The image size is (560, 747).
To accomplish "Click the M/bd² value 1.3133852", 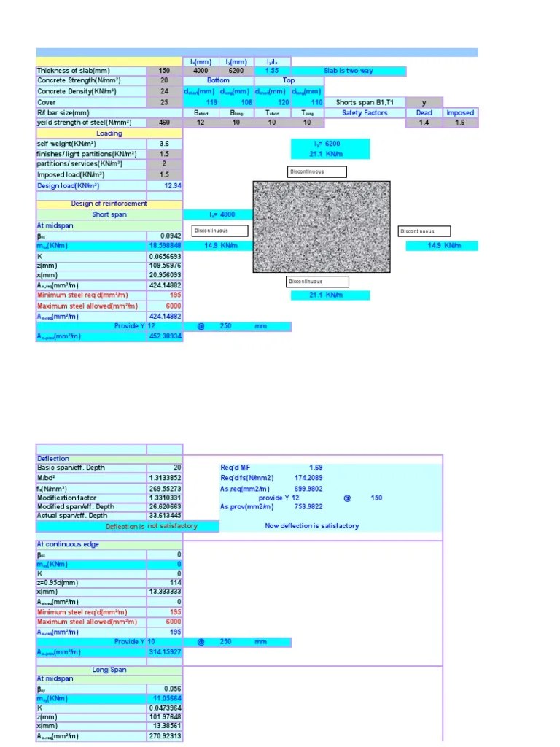I will click(164, 478).
